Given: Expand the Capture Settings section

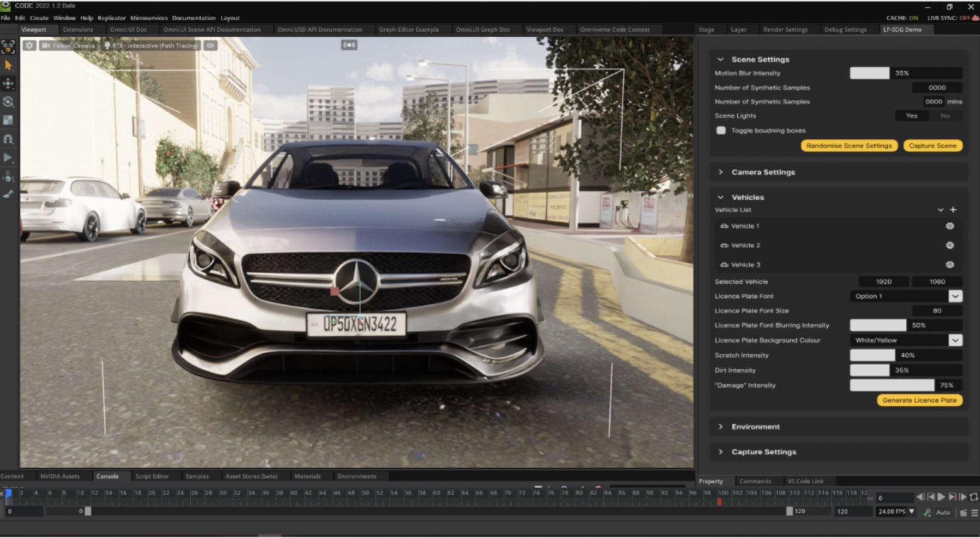Looking at the screenshot, I should coord(721,452).
